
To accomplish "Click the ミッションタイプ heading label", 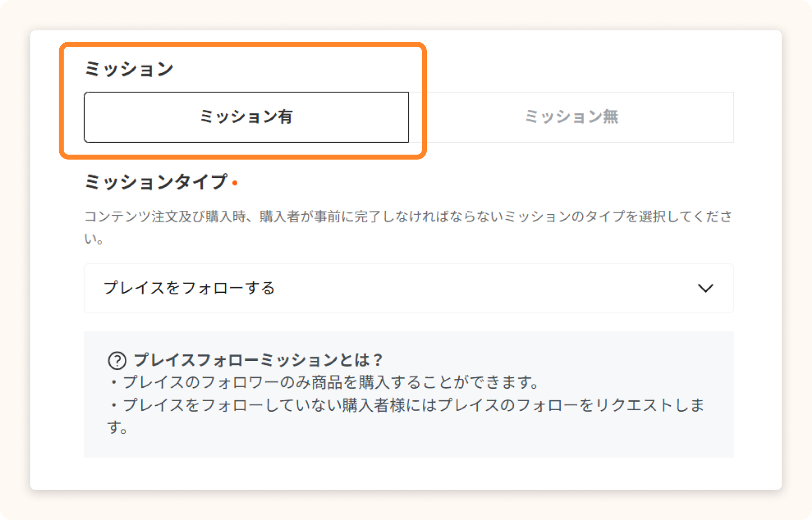I will [x=156, y=182].
